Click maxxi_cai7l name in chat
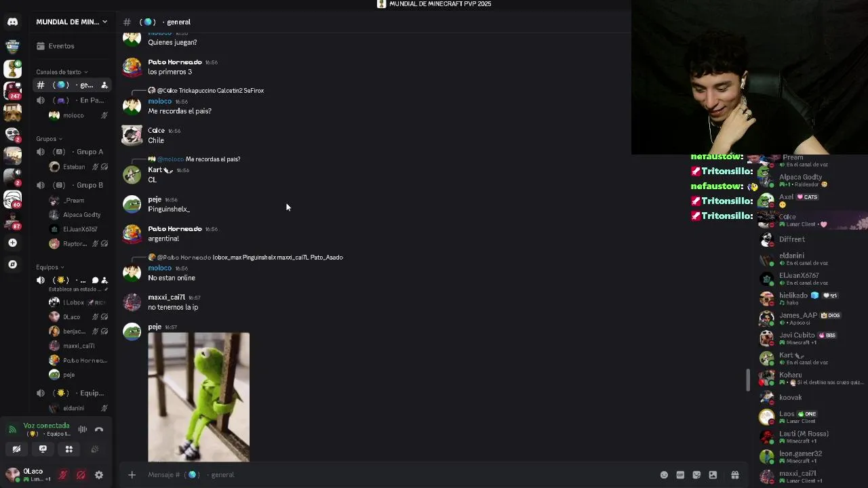Image resolution: width=868 pixels, height=488 pixels. click(167, 297)
